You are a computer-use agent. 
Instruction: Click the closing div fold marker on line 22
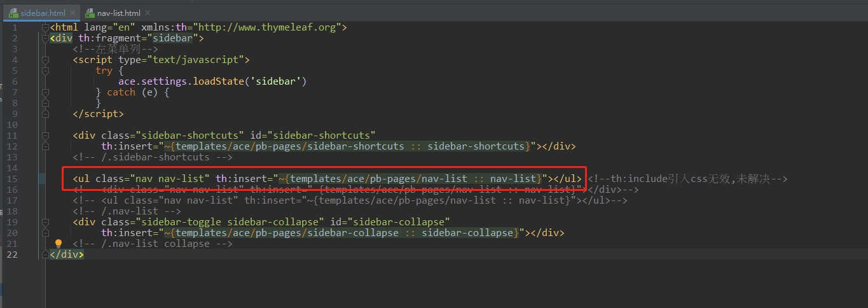pyautogui.click(x=45, y=255)
